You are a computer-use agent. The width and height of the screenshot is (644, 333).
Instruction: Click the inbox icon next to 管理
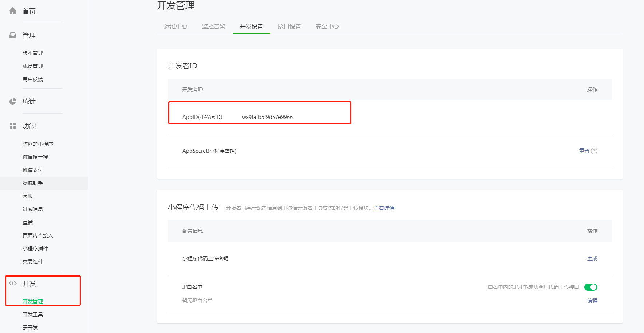pyautogui.click(x=13, y=35)
